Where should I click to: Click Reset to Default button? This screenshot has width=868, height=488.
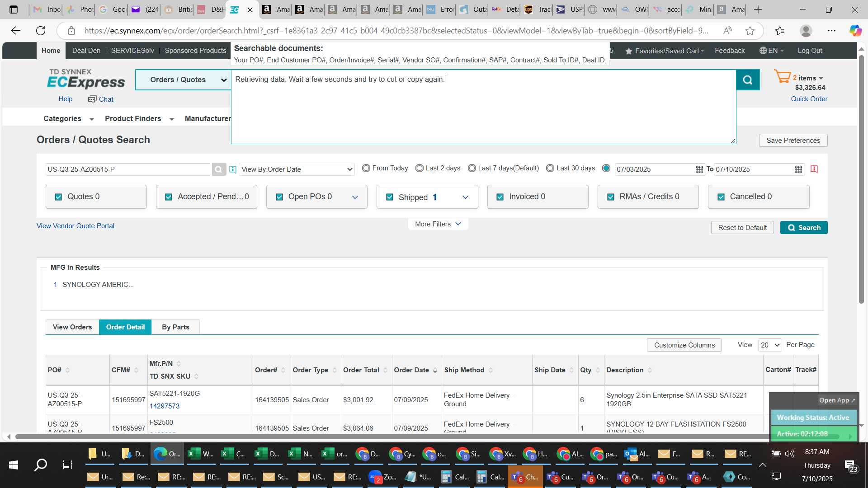pyautogui.click(x=742, y=228)
